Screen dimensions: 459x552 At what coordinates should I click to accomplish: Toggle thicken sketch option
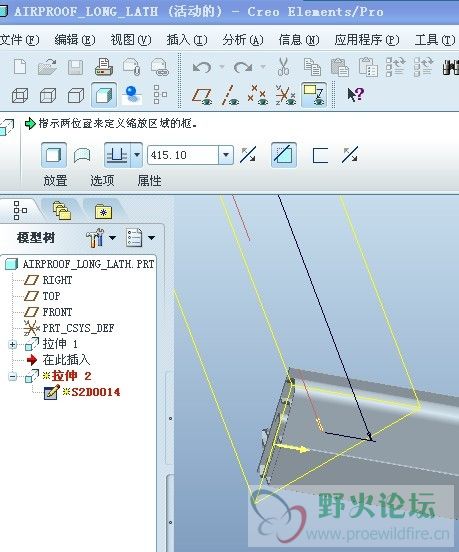[320, 155]
